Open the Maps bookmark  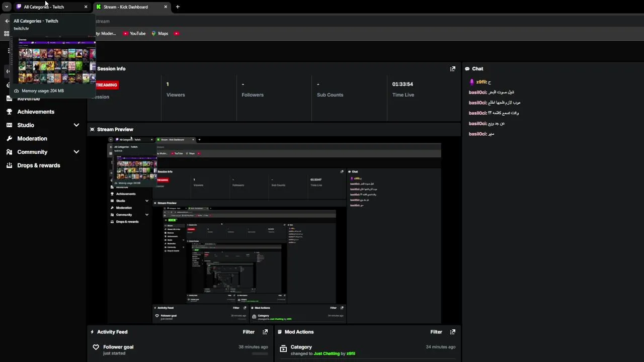[x=160, y=34]
